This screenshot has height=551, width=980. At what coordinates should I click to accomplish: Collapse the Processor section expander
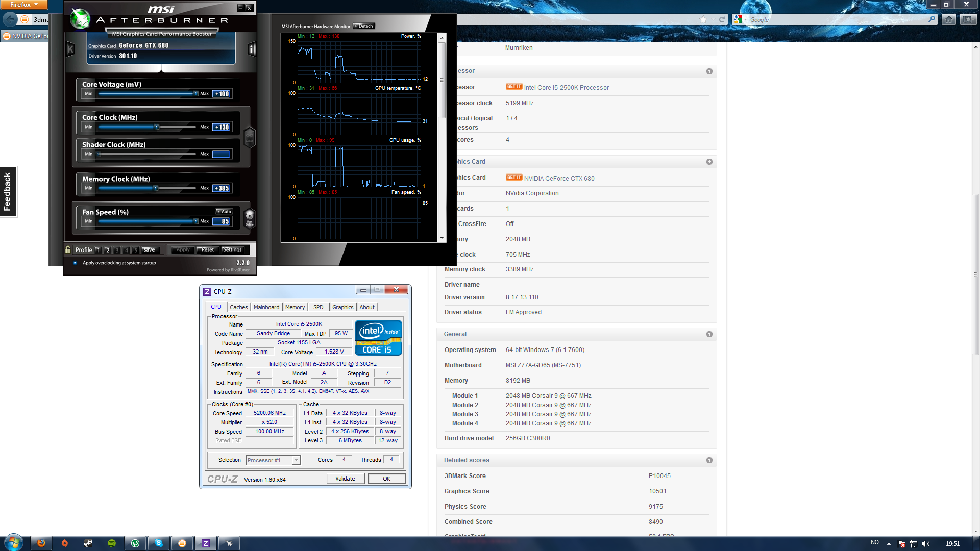pyautogui.click(x=709, y=71)
